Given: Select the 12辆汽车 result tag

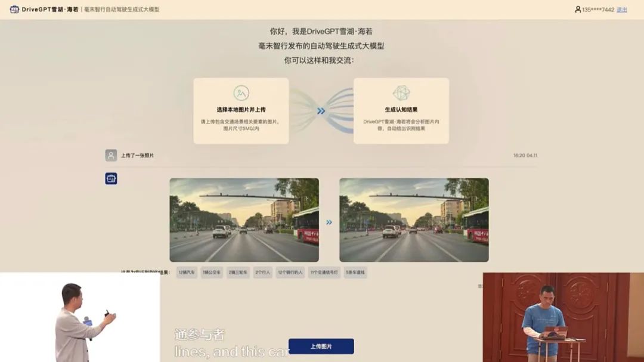Looking at the screenshot, I should (x=187, y=273).
